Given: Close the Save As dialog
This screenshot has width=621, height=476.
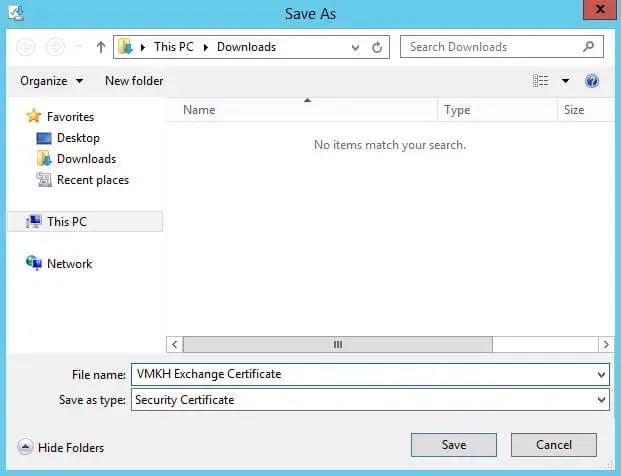Looking at the screenshot, I should coord(600,9).
